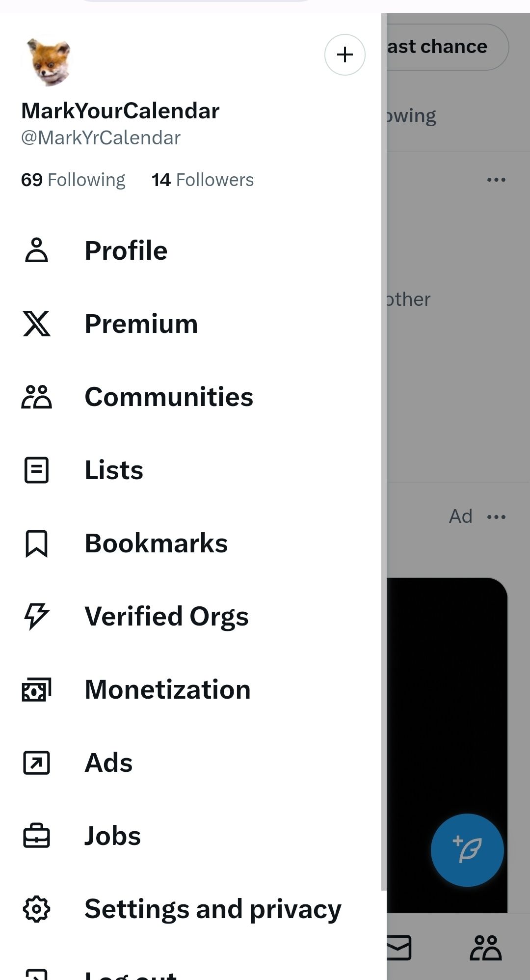
Task: Open the Monetization money icon
Action: tap(37, 689)
